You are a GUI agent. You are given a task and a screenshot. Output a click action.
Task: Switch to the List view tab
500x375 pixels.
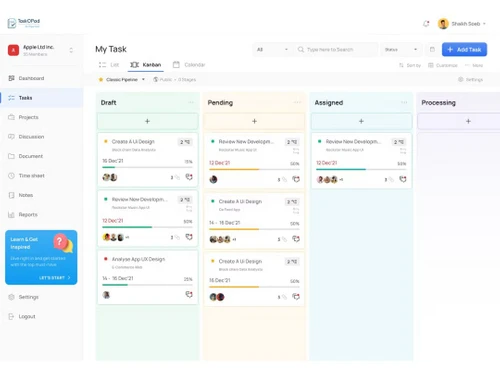tap(109, 65)
